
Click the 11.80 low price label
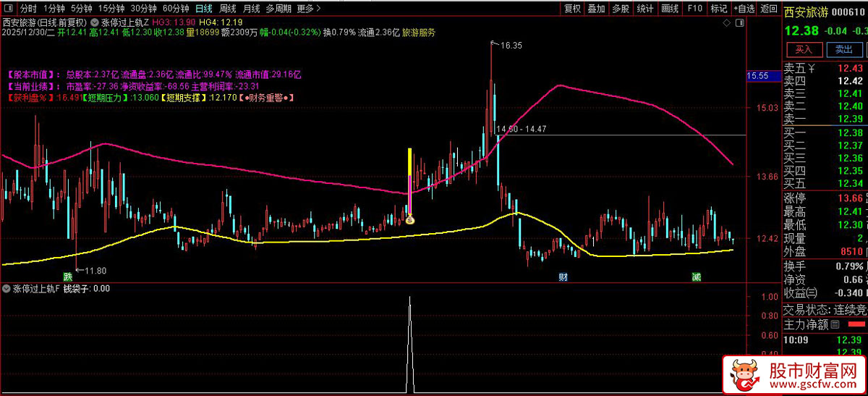point(95,271)
